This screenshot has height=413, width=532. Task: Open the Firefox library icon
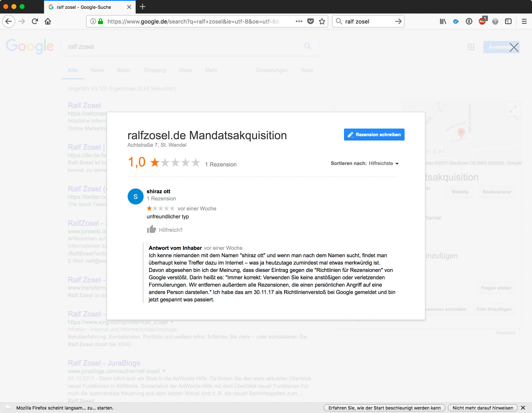443,21
